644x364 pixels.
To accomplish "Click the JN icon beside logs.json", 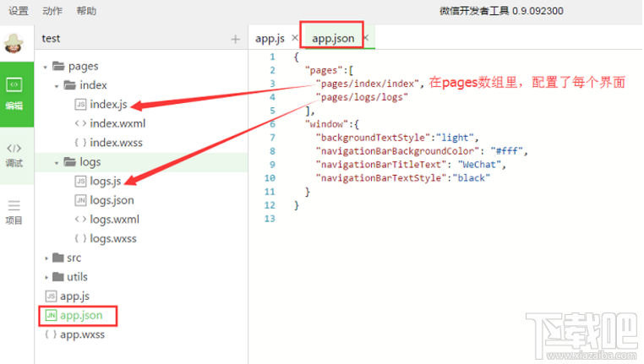I will point(80,200).
